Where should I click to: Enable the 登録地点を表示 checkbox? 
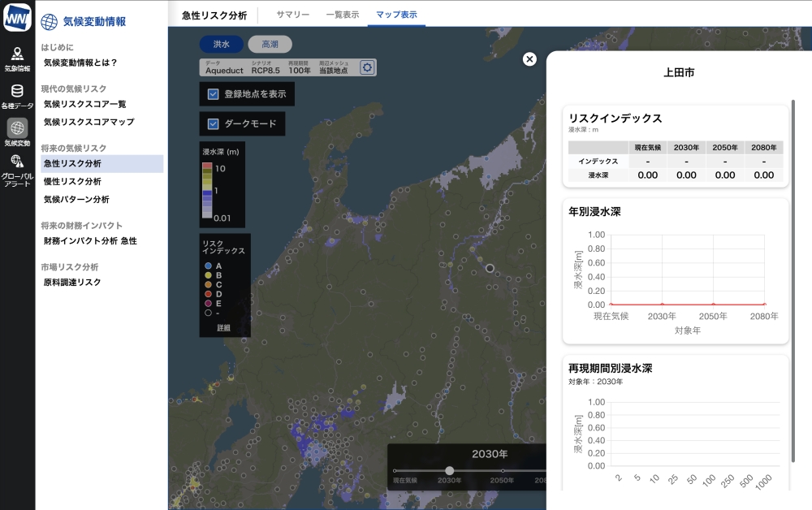pos(213,93)
